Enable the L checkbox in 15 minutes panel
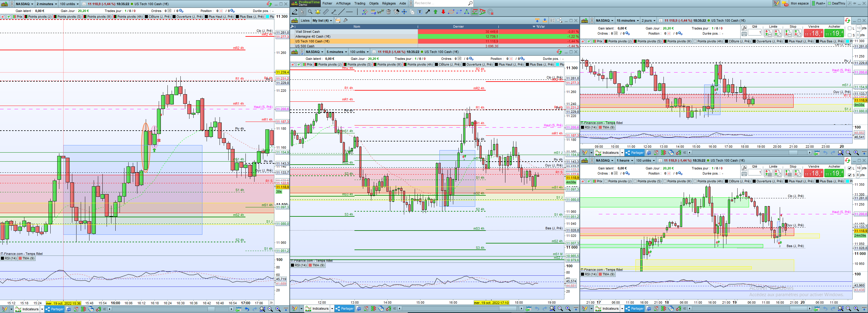This screenshot has height=313, width=868. 850,29
